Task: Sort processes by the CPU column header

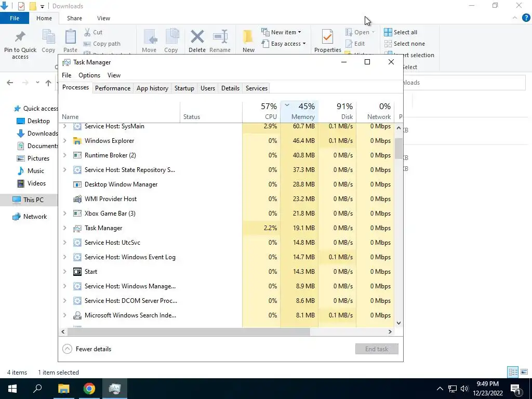Action: [x=261, y=111]
